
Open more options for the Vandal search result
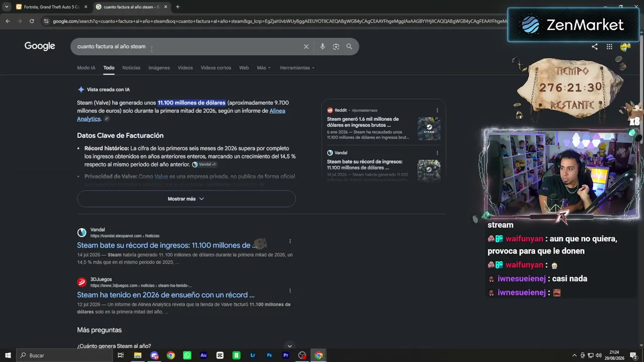pos(290,241)
